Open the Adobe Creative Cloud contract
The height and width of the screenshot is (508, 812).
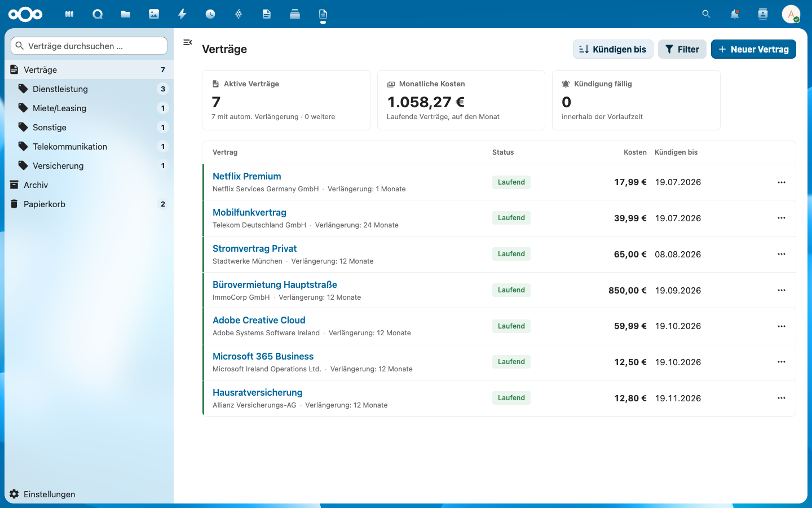[259, 320]
